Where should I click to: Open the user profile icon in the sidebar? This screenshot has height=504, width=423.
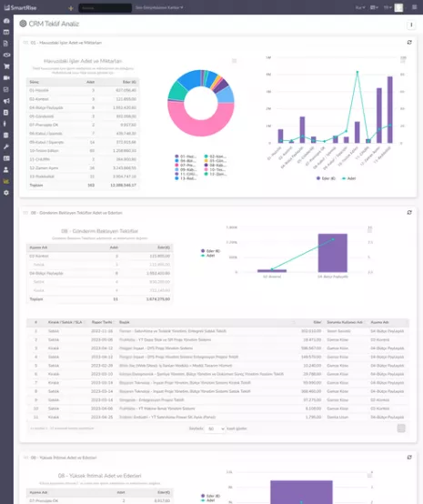coord(6,170)
